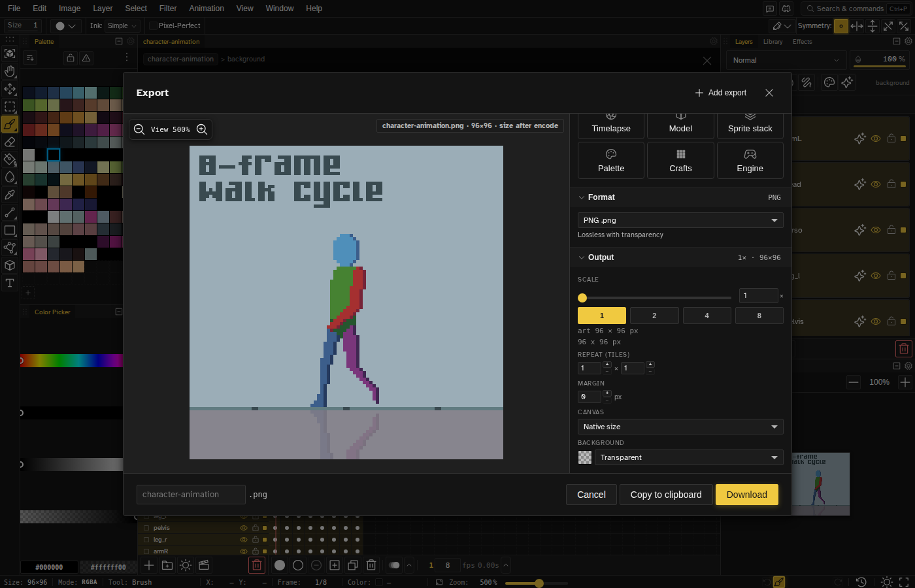Viewport: 915px width, 588px height.
Task: Open the PNG format dropdown
Action: (680, 220)
